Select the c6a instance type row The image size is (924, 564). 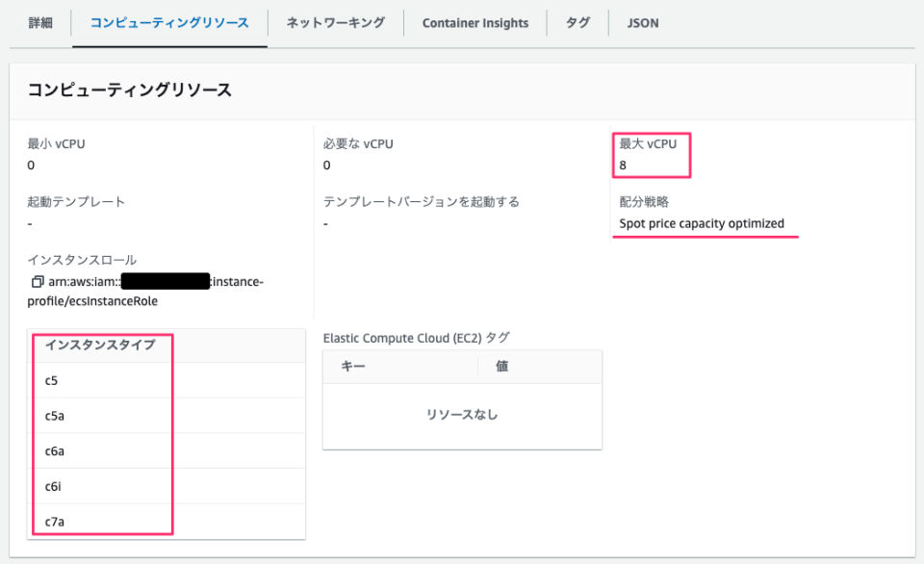pos(101,449)
